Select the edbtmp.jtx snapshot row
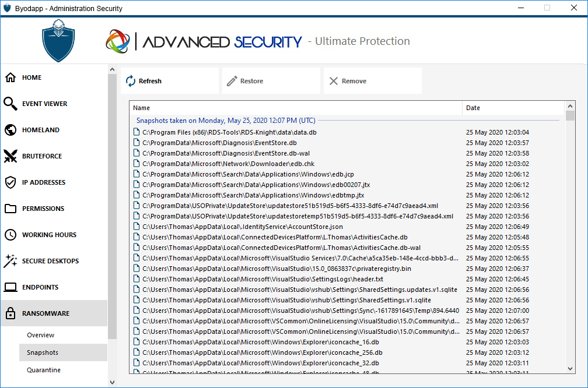 [x=347, y=195]
